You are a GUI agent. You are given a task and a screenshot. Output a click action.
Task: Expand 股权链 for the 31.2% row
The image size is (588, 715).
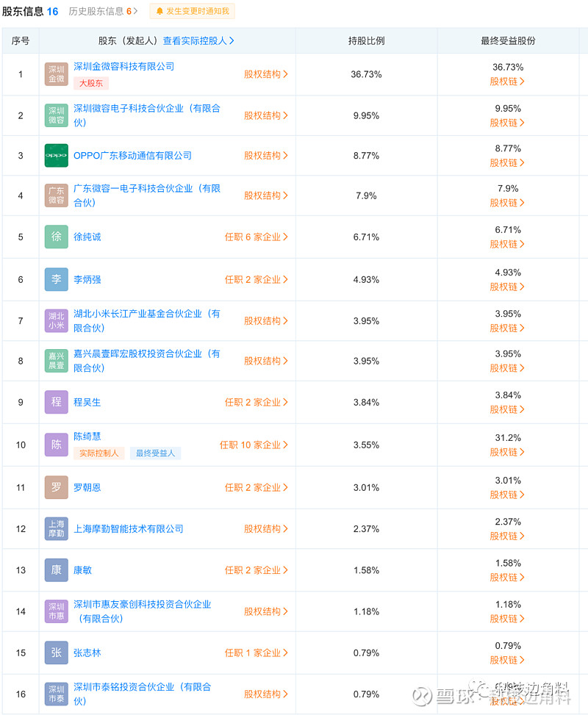(x=507, y=453)
